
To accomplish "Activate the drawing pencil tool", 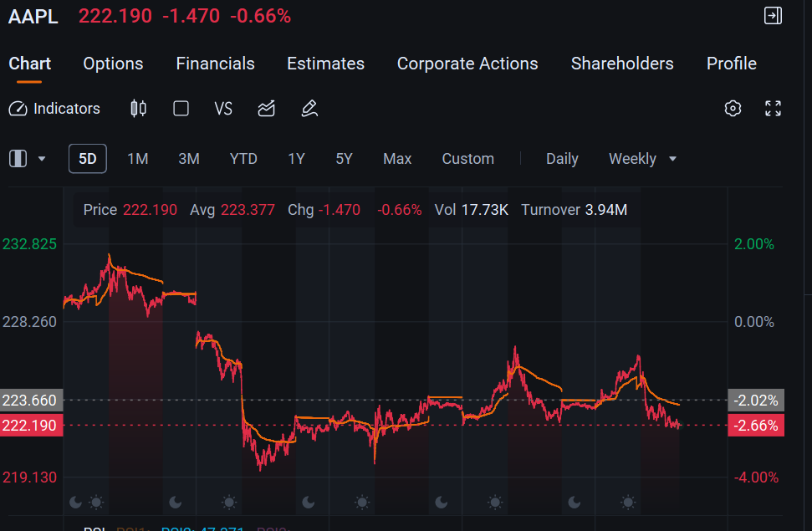I will [309, 109].
